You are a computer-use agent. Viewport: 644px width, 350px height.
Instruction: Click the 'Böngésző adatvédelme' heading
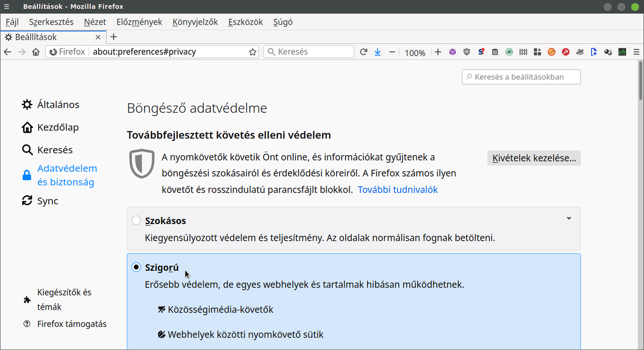(197, 108)
